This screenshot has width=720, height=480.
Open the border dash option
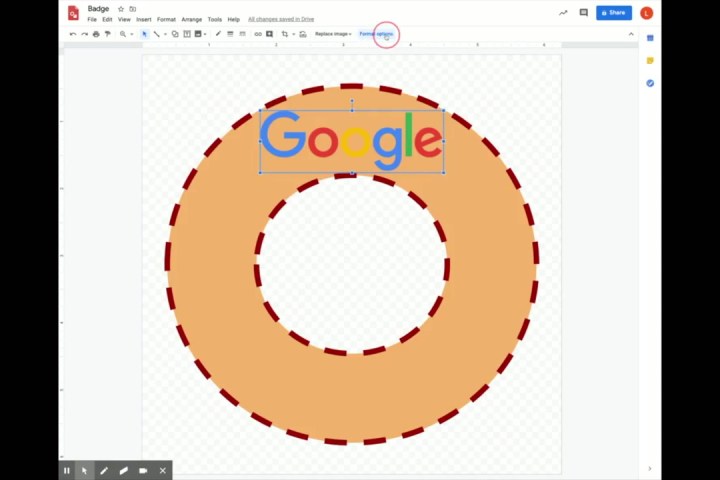point(242,34)
